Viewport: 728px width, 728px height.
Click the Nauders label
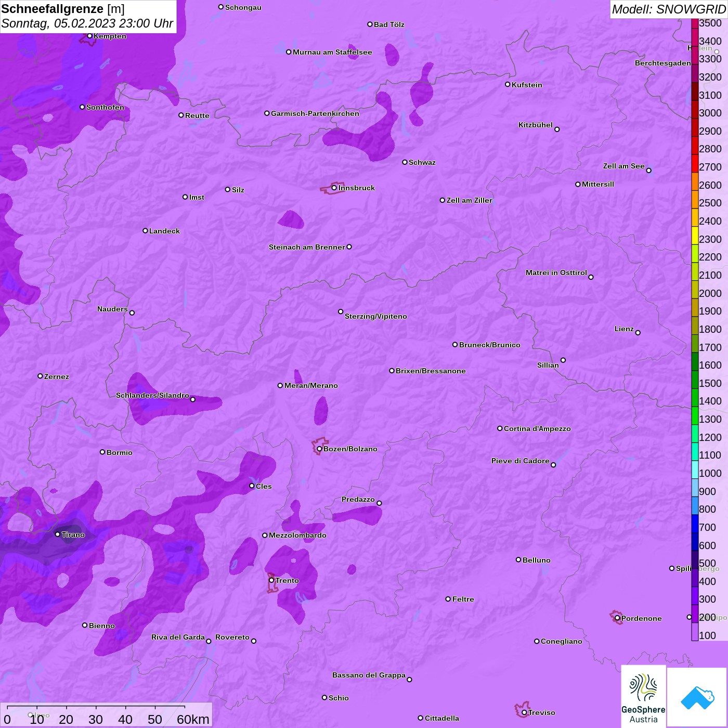click(x=112, y=309)
